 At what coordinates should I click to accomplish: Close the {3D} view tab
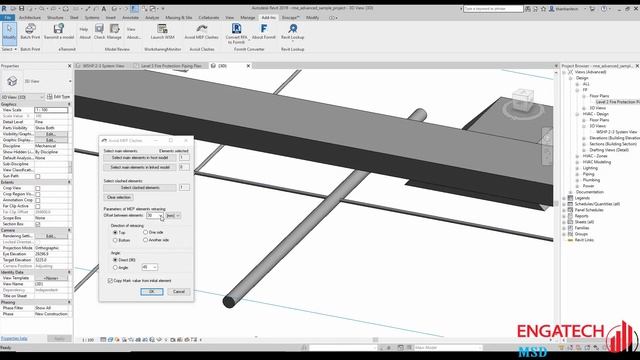pyautogui.click(x=248, y=66)
